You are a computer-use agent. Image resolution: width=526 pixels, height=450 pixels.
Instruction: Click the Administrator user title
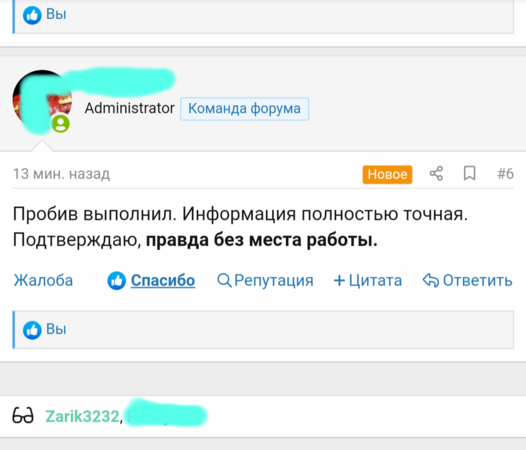(x=129, y=108)
